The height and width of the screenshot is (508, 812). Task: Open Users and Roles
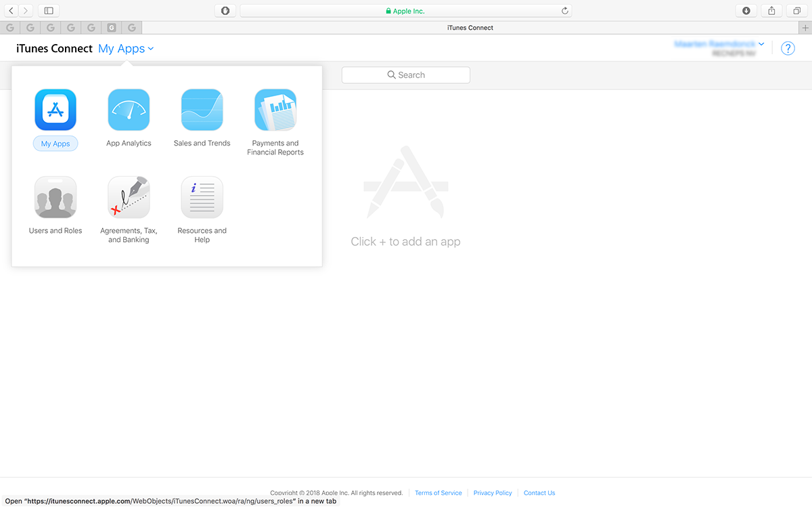55,197
